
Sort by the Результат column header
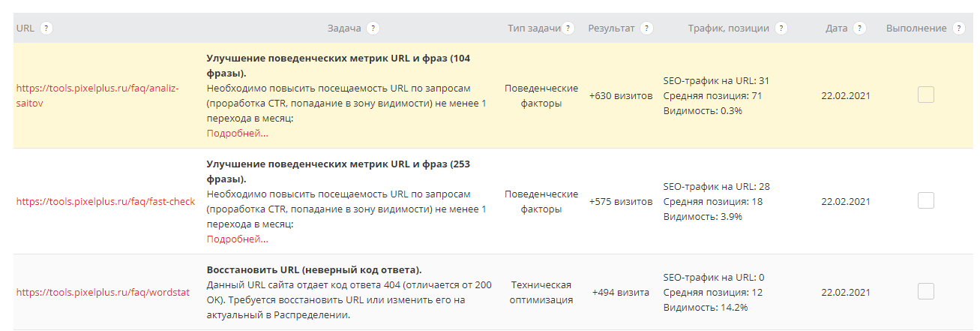[x=611, y=28]
